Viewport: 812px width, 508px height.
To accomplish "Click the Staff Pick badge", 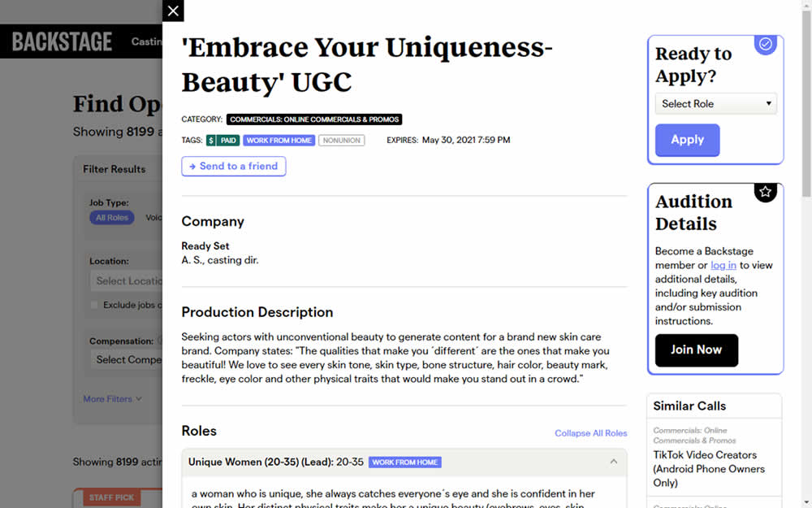I will tap(112, 497).
